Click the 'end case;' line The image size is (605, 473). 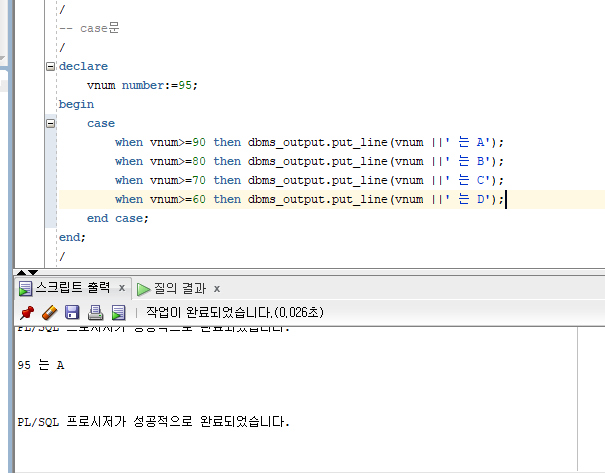point(118,218)
